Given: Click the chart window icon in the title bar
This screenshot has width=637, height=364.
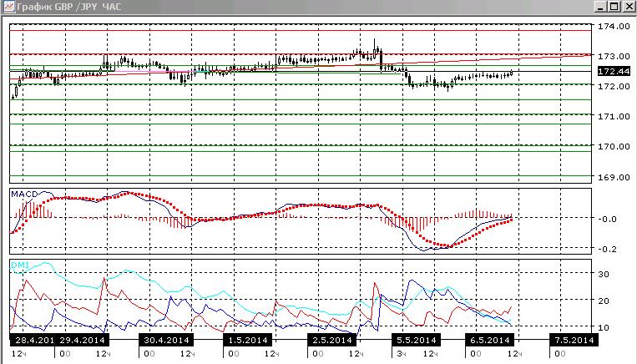Looking at the screenshot, I should 8,7.
